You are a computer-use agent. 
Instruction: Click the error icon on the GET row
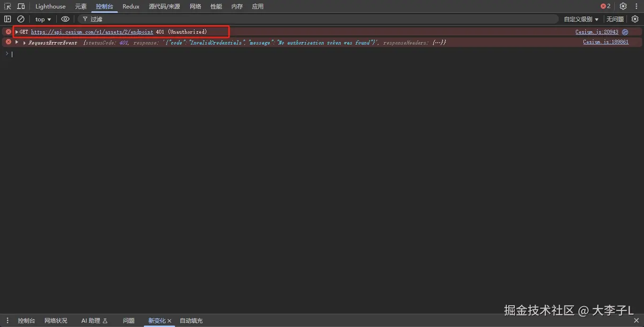pos(9,32)
